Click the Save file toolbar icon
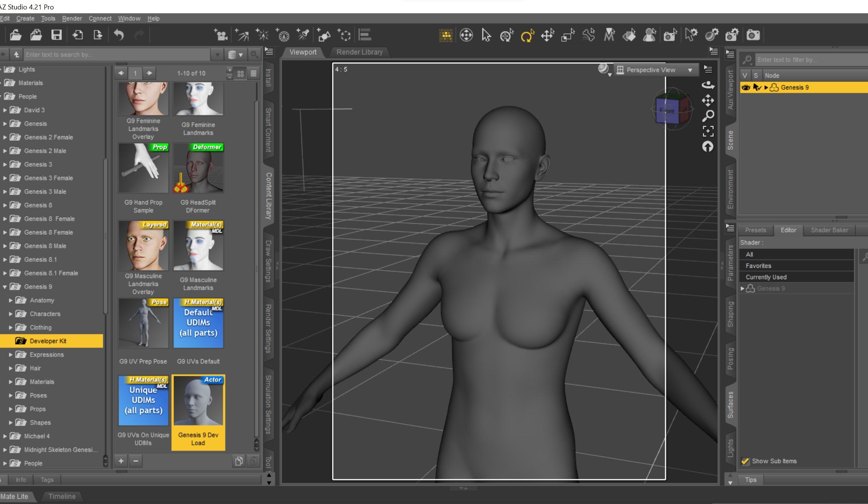This screenshot has height=504, width=868. [57, 35]
